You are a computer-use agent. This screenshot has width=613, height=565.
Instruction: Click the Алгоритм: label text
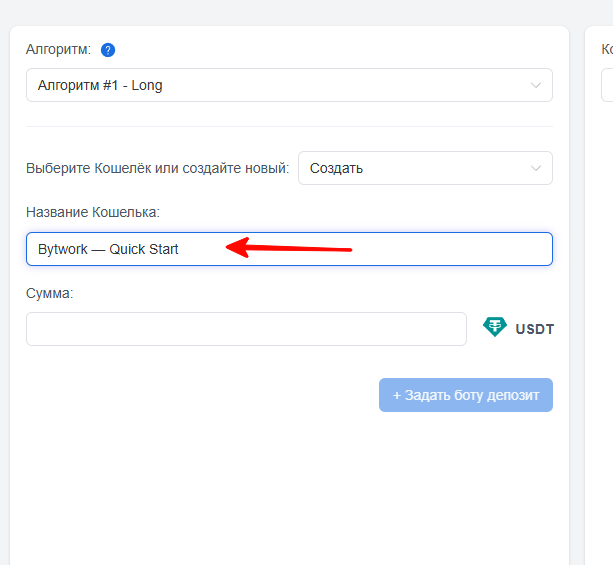[58, 50]
